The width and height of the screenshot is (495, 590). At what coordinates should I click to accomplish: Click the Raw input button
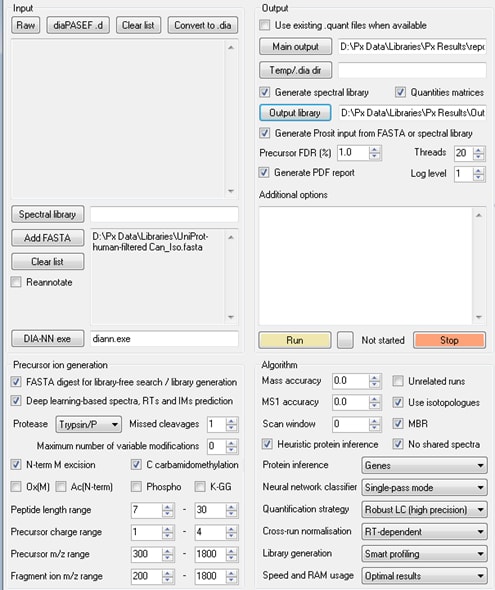coord(26,25)
